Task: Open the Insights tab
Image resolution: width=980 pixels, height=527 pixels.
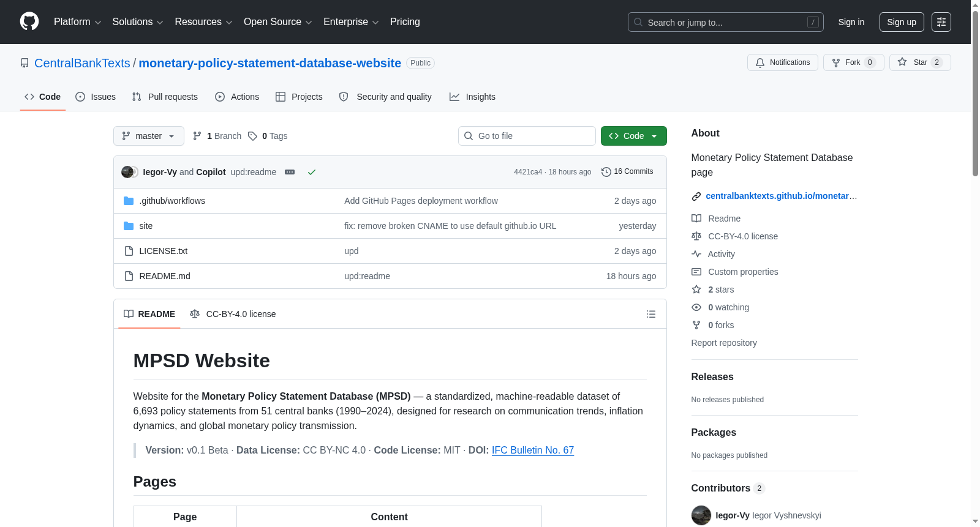Action: coord(472,97)
